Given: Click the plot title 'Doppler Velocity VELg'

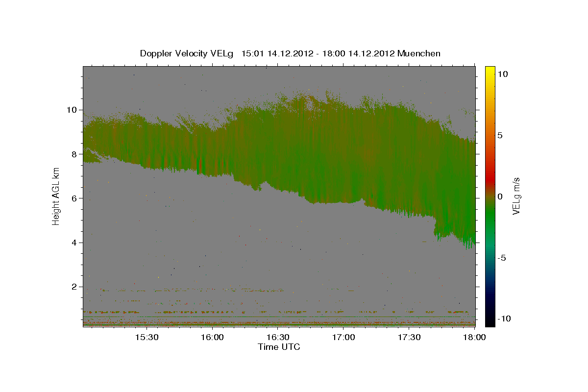Looking at the screenshot, I should coord(187,53).
